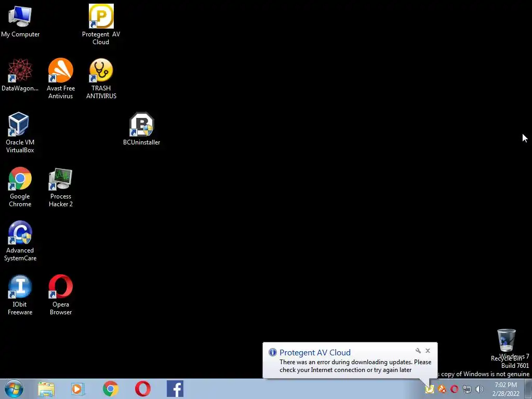Click the balloon's blue information icon
Screen dimensions: 532x399
[272, 352]
